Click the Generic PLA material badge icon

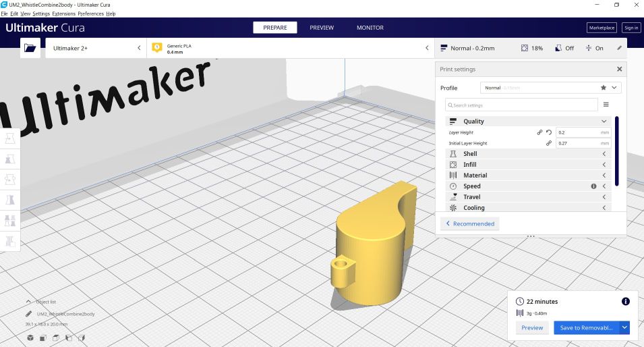tap(157, 48)
